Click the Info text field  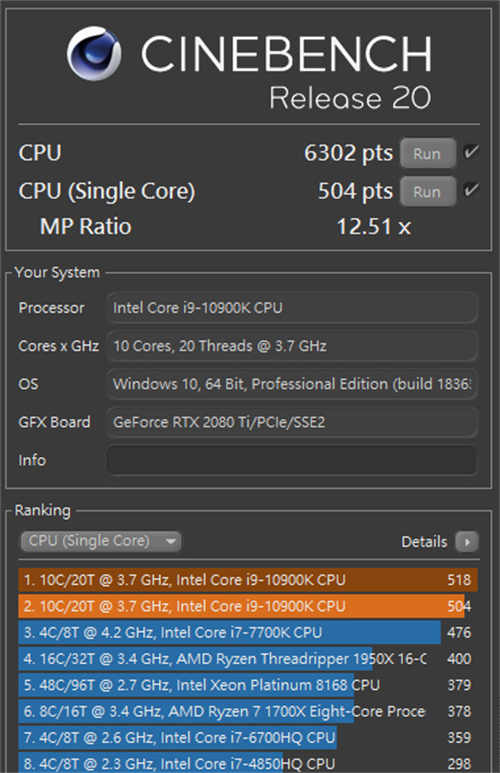coord(292,460)
